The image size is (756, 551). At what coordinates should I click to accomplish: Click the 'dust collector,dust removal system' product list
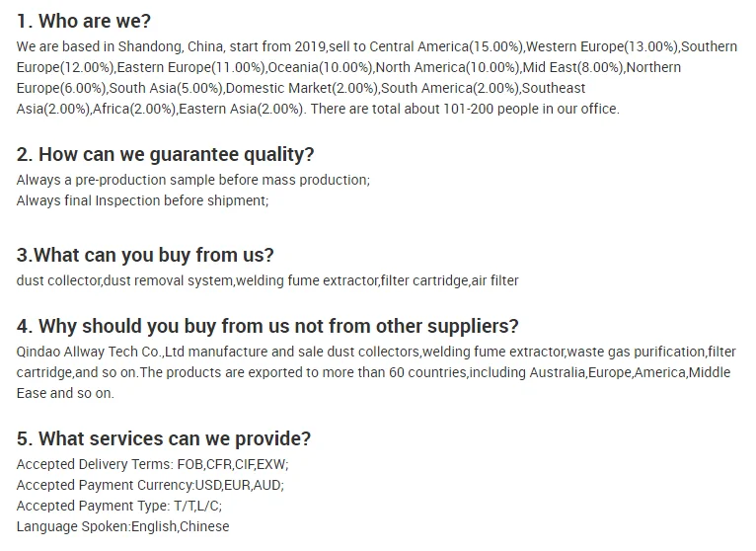pyautogui.click(x=267, y=280)
